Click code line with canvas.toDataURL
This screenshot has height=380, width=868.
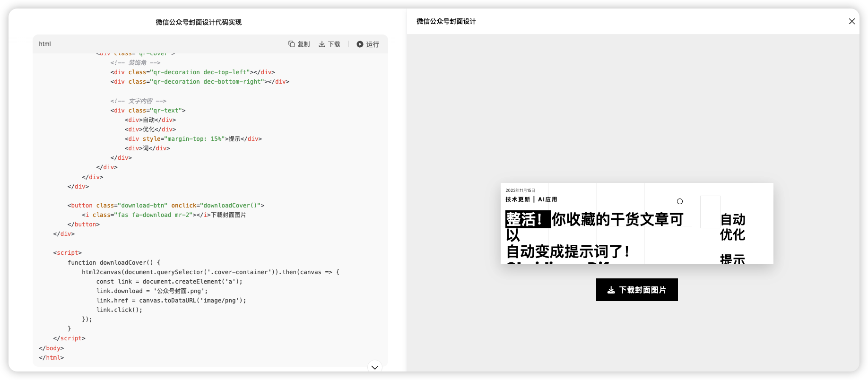tap(171, 300)
